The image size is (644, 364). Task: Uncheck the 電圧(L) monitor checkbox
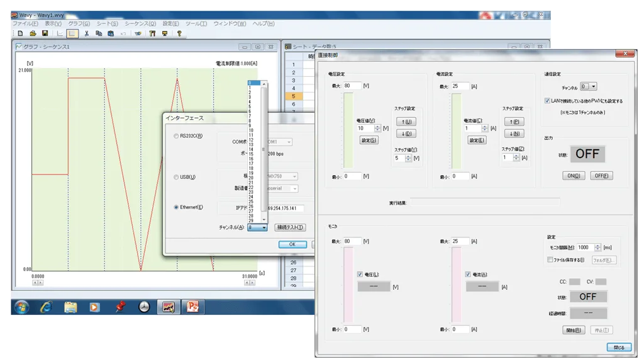tap(360, 274)
